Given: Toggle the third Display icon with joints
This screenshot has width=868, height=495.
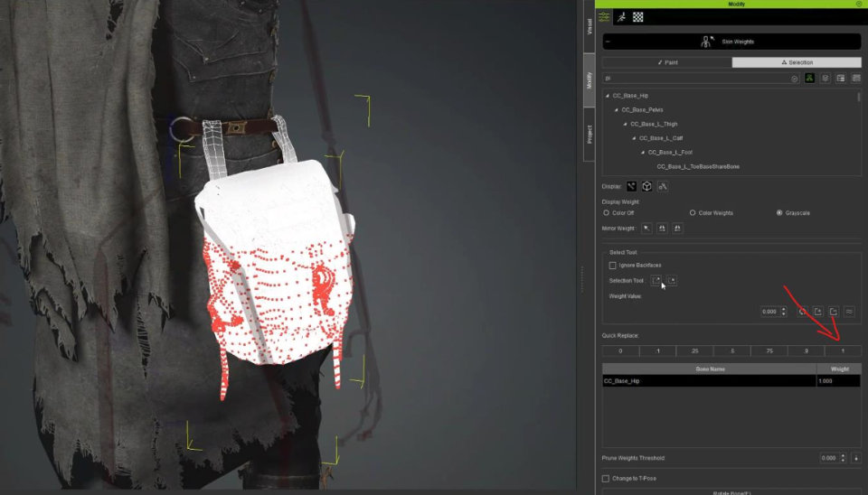Looking at the screenshot, I should click(x=663, y=186).
